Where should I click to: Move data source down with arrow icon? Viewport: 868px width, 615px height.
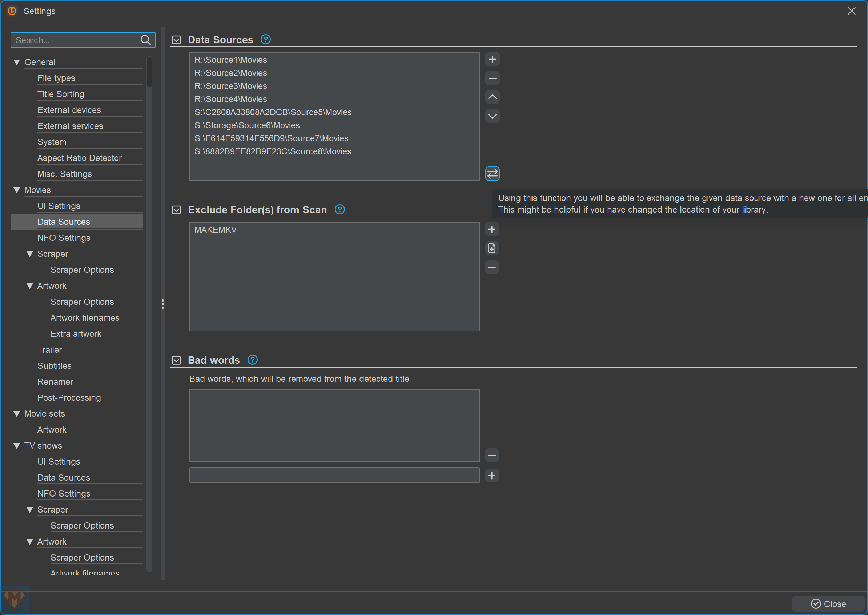(x=492, y=116)
